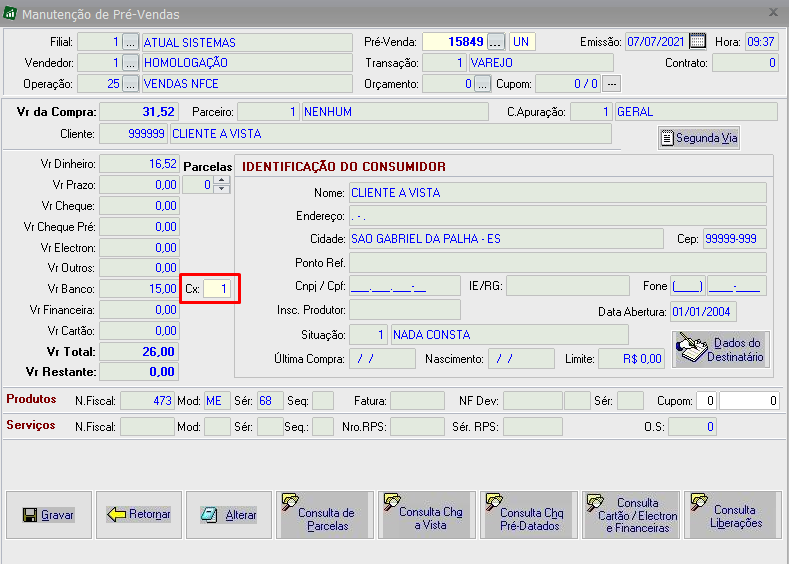Click the HOMOLOGAÇÃO vendedor text
Viewport: 789px width, 564px height.
click(x=186, y=63)
